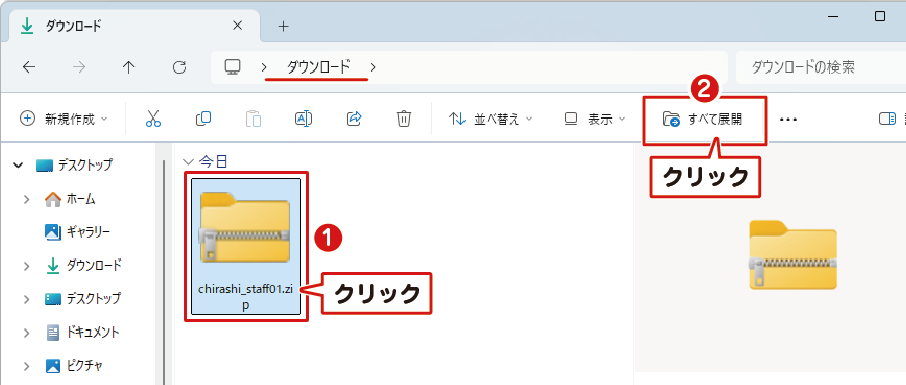Image resolution: width=906 pixels, height=385 pixels.
Task: Open nested デスクトップ with blue icon
Action: click(83, 299)
